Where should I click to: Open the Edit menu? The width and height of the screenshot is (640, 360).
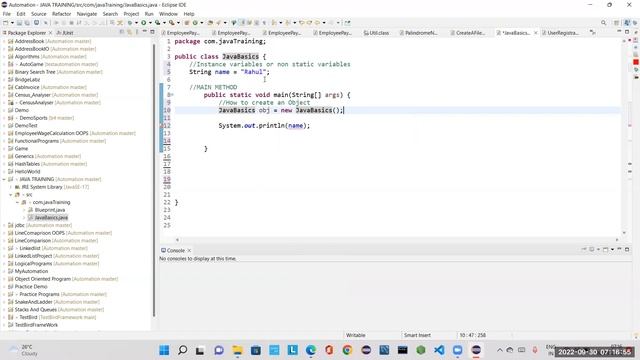(21, 14)
